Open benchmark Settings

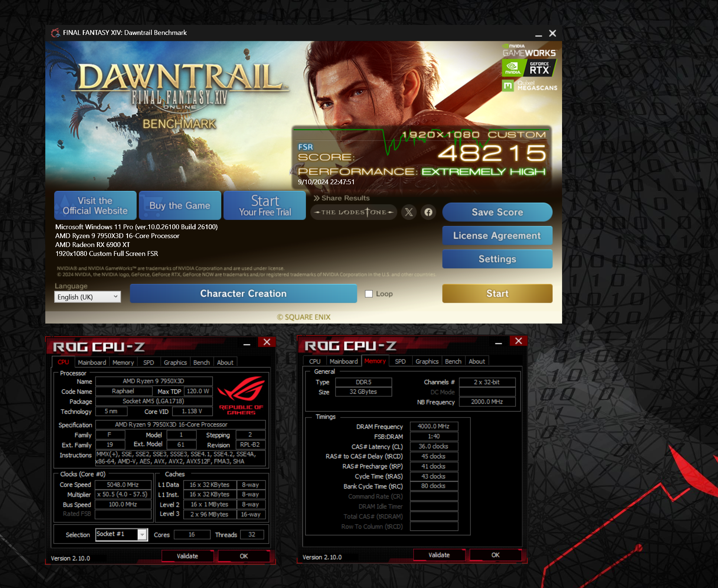497,259
